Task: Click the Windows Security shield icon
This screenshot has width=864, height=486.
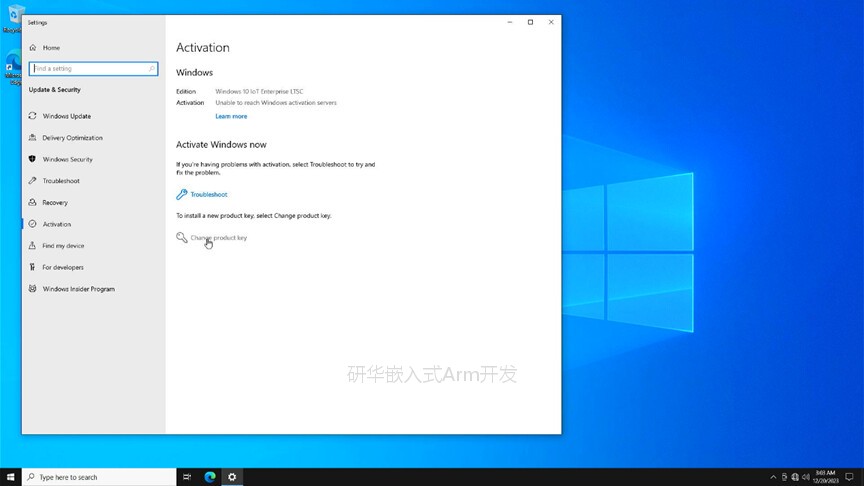Action: coord(33,159)
